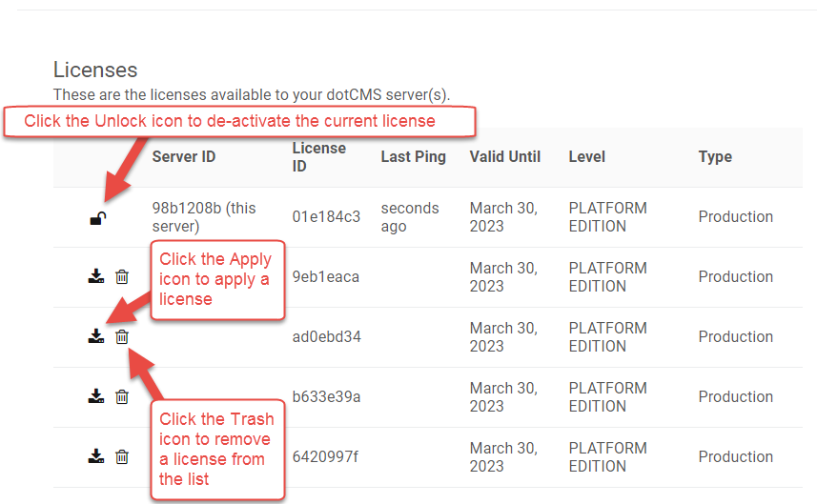Click the server ID 98b1208b cell

198,217
